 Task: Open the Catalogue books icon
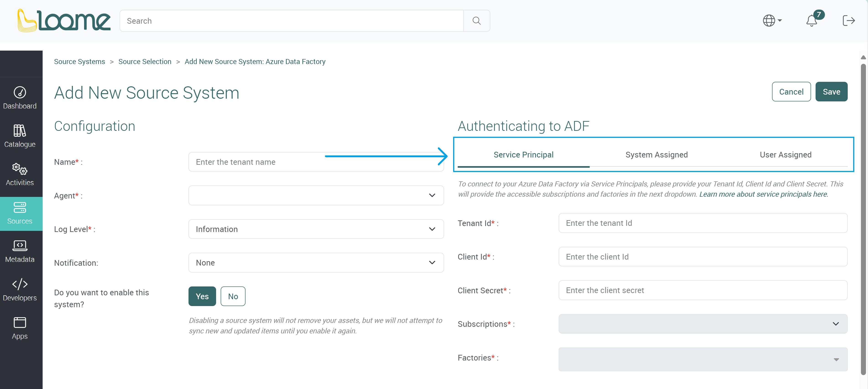20,131
